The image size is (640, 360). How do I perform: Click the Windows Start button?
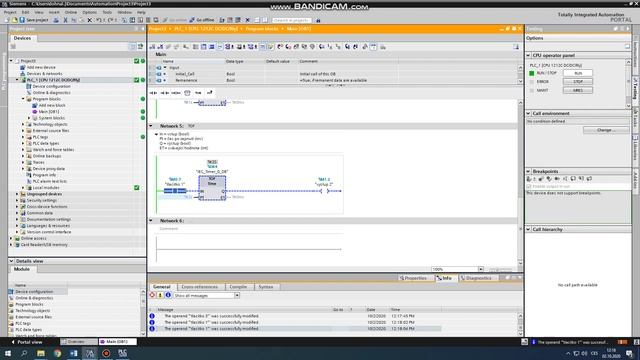tap(8, 353)
